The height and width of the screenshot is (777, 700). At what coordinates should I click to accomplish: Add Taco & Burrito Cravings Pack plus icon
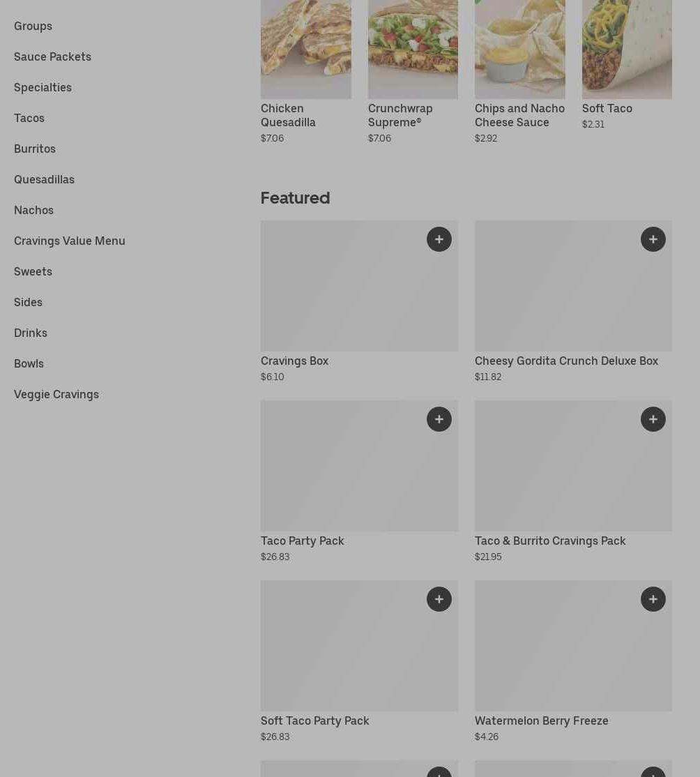pyautogui.click(x=653, y=419)
